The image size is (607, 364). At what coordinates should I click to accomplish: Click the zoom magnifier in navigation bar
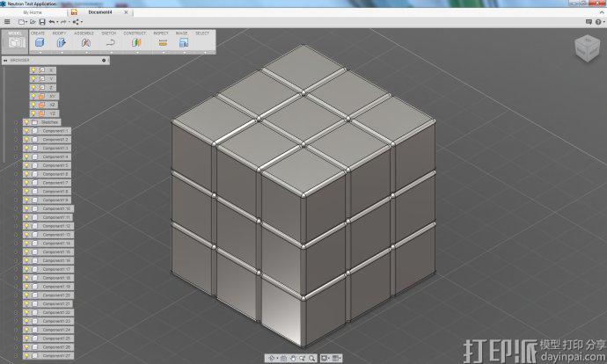coord(311,358)
